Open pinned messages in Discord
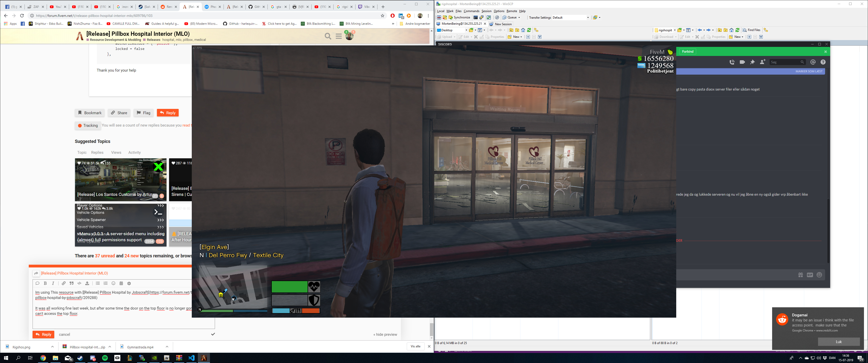868x363 pixels. pos(752,62)
